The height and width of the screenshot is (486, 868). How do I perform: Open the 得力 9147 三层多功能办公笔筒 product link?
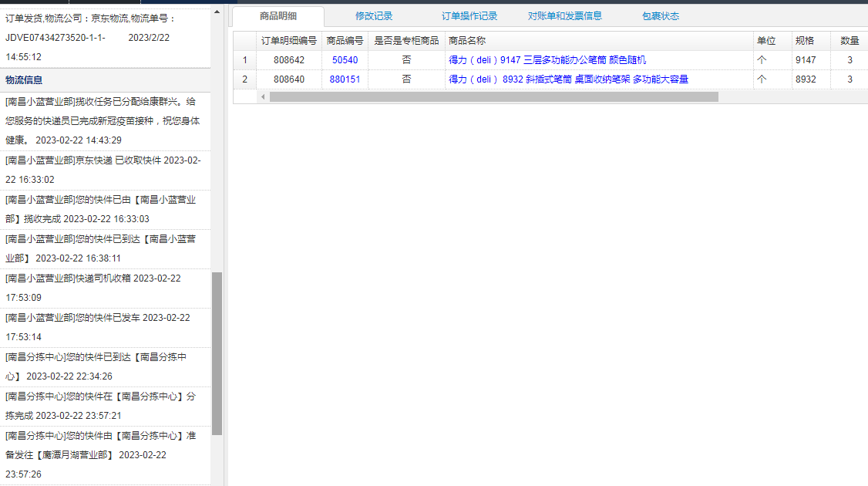547,60
